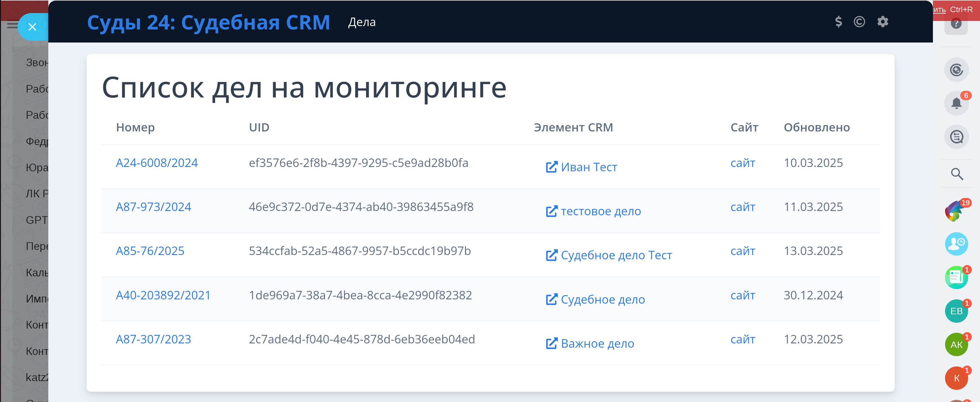Click the dollar sign billing icon
Screen dimensions: 980x402
pos(838,22)
